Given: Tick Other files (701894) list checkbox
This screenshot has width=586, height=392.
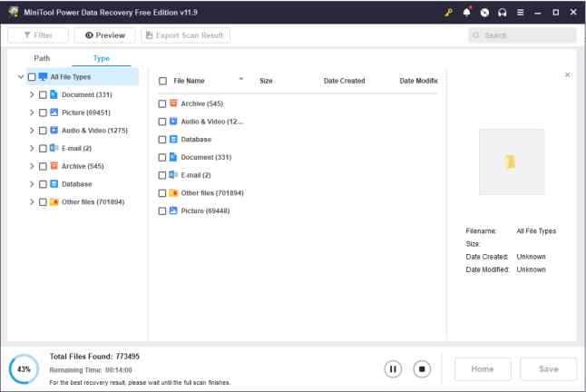Looking at the screenshot, I should (x=161, y=193).
